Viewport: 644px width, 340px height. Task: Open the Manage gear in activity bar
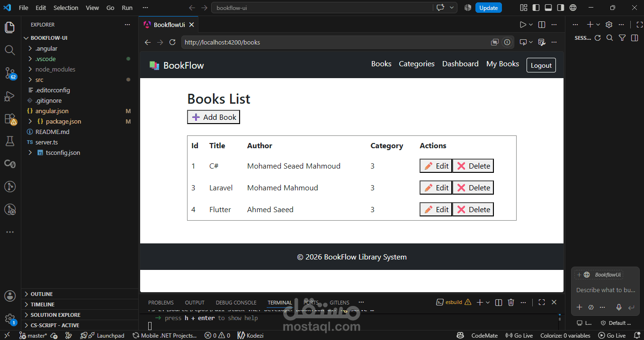(x=10, y=319)
